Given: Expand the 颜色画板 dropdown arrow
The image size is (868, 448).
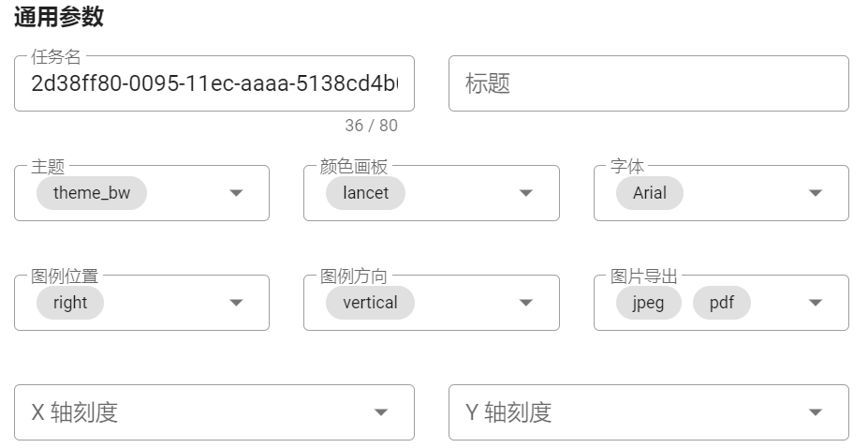Looking at the screenshot, I should tap(526, 193).
